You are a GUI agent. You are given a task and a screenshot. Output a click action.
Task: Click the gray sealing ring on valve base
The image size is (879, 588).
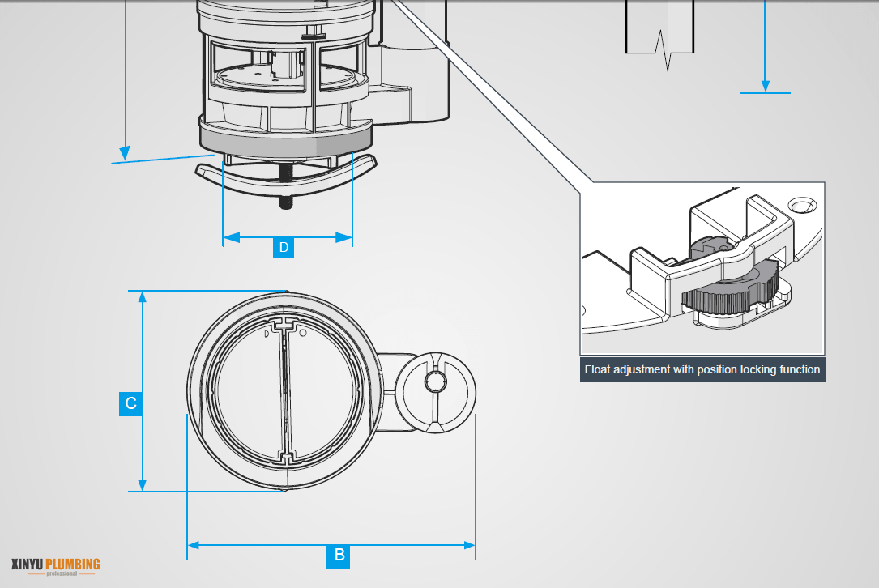pos(285,143)
